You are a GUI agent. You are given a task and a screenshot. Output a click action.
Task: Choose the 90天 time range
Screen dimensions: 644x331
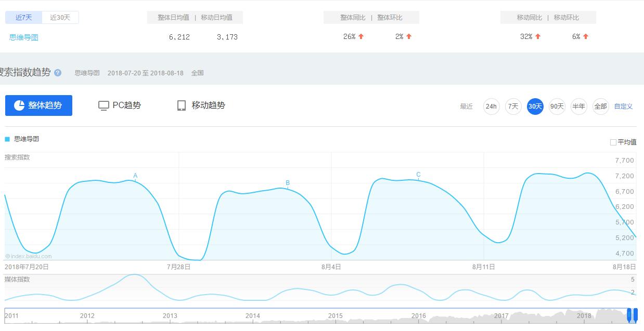557,107
